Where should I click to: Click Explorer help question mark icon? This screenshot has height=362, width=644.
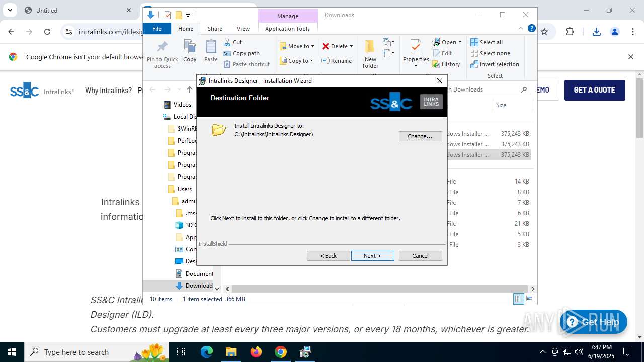point(531,29)
